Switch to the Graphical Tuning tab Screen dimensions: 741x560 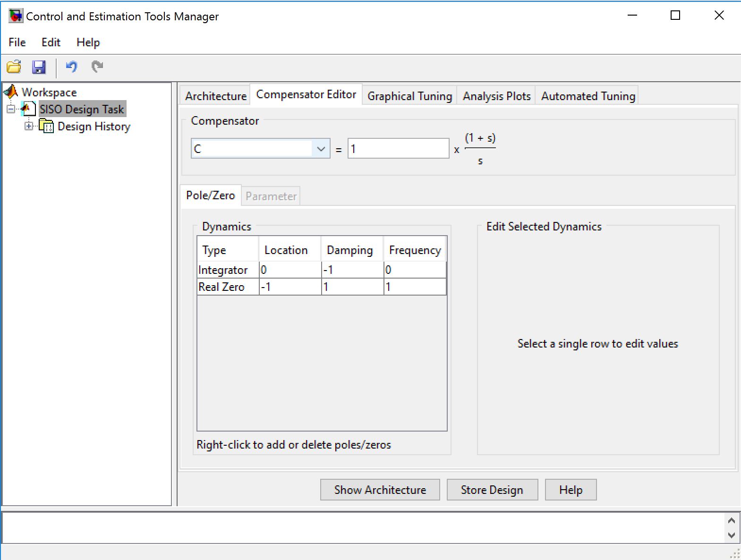pos(410,96)
